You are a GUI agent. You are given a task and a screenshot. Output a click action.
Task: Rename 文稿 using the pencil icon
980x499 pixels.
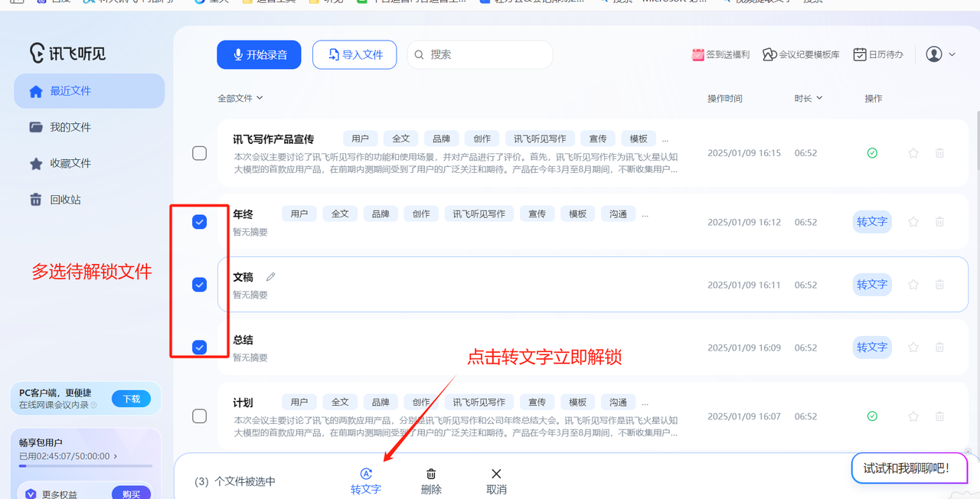point(270,277)
